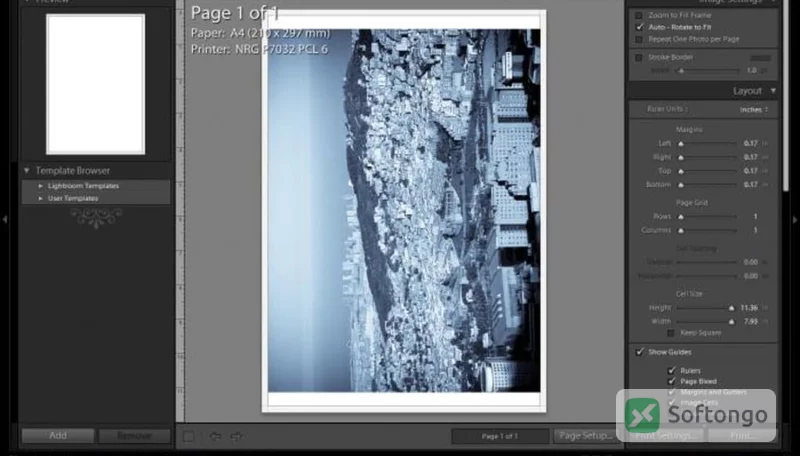The image size is (800, 456).
Task: Click the Page 1 of 1 overlay heading
Action: coord(235,13)
